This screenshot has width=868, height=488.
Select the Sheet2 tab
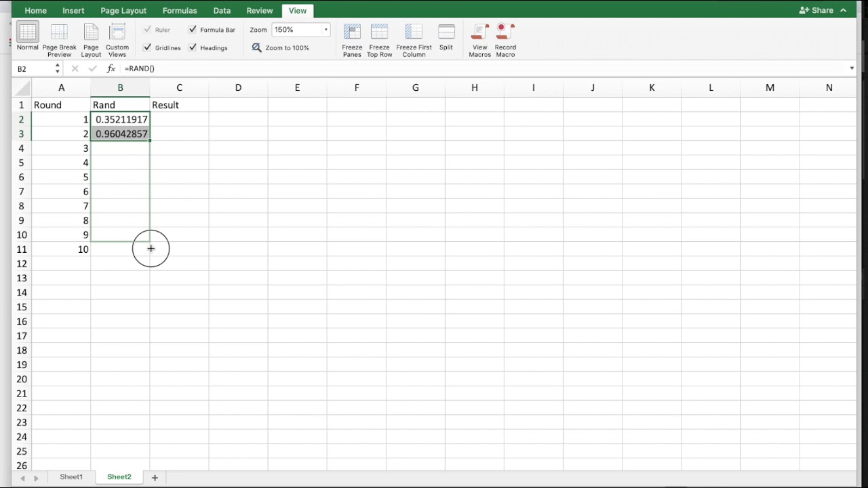tap(119, 477)
